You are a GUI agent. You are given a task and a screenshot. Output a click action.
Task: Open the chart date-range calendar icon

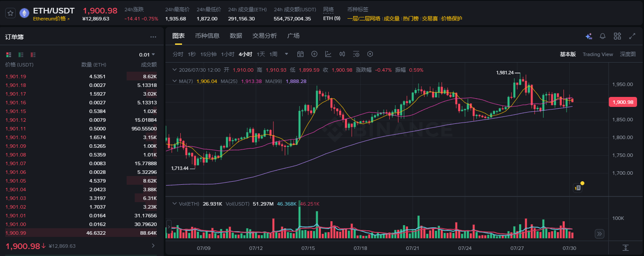point(300,54)
